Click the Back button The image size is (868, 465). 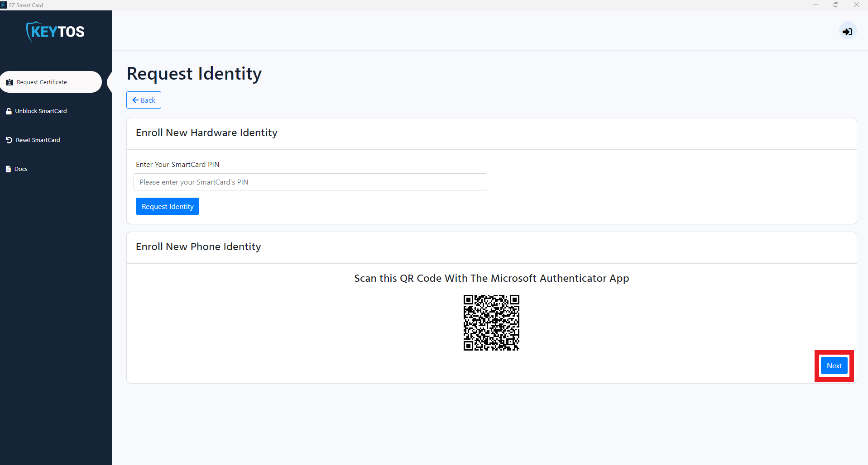click(x=144, y=100)
